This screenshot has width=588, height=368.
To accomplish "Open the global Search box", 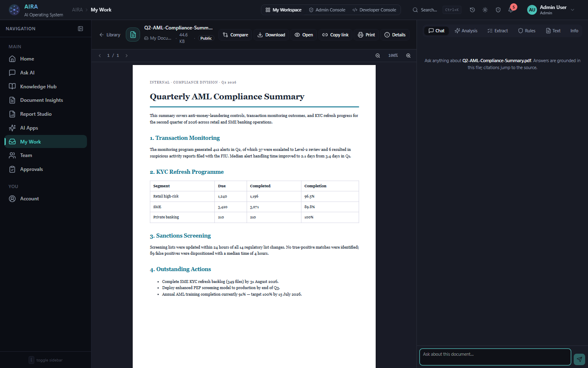I will (437, 10).
